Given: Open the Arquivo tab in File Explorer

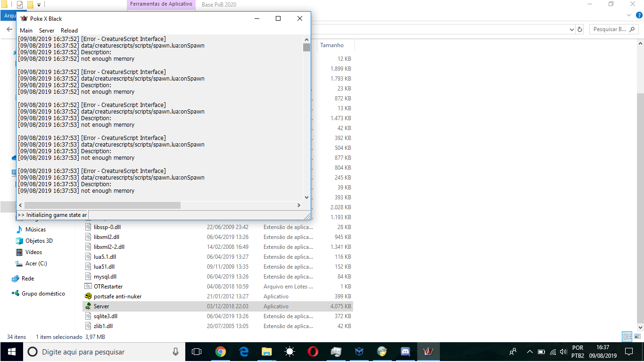Looking at the screenshot, I should [x=9, y=16].
